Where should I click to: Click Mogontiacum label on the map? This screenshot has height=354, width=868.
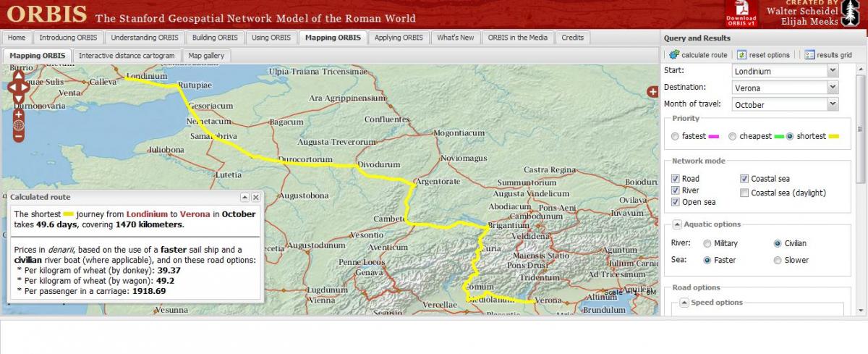coord(459,133)
